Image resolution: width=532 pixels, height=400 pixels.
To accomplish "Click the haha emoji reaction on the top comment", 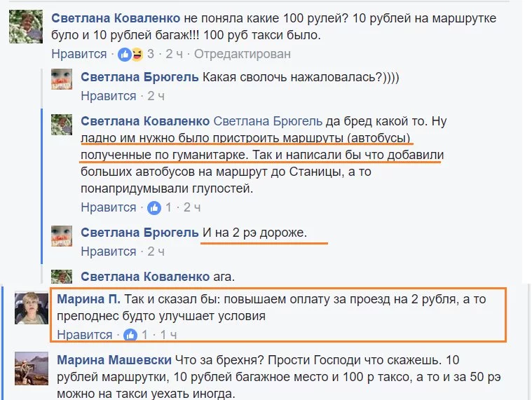I will coord(137,54).
